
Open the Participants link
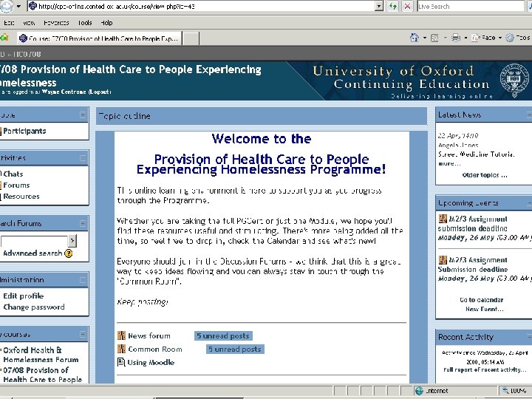pyautogui.click(x=24, y=131)
